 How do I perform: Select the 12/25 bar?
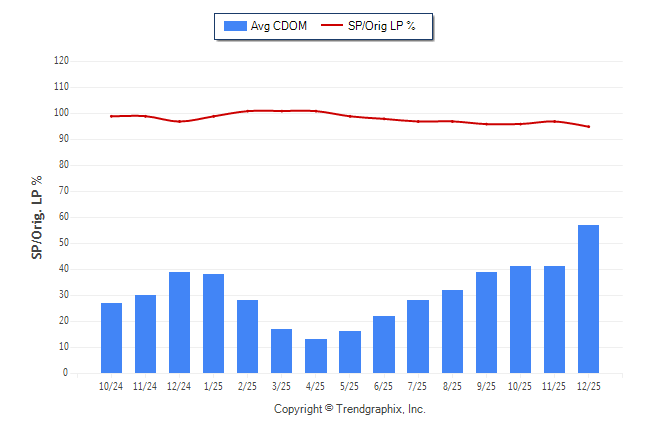589,299
